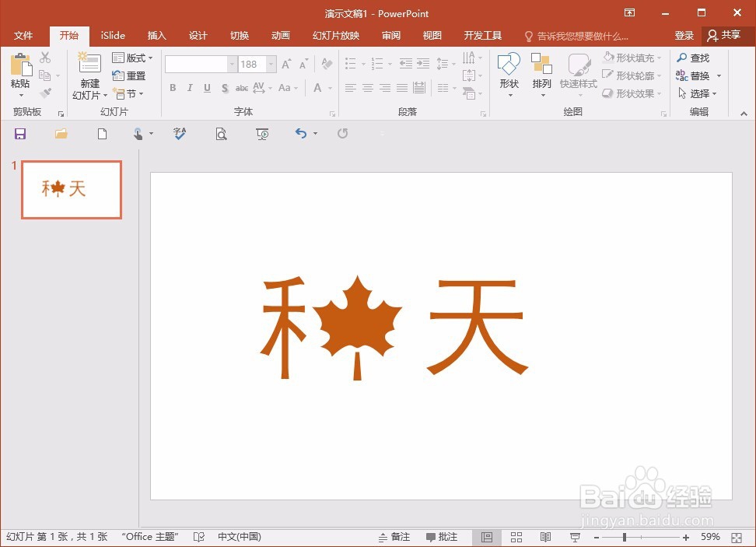Click the Share (共享) button

[726, 35]
